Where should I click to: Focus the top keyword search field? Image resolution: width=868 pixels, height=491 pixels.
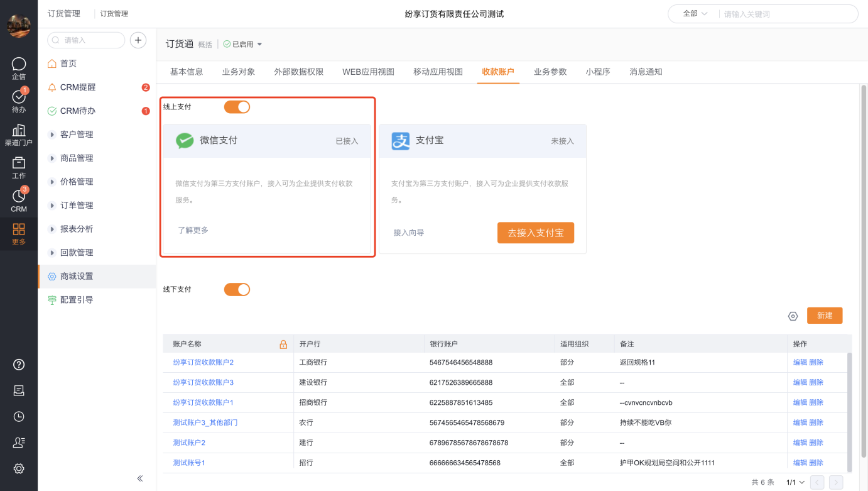(786, 14)
